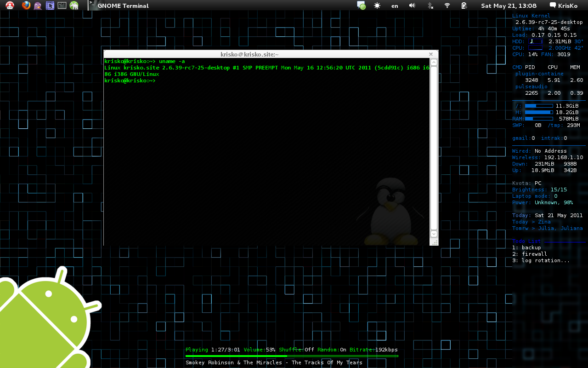
Task: Click the 'Today: Sat 21 May 2011' line
Action: (x=548, y=215)
